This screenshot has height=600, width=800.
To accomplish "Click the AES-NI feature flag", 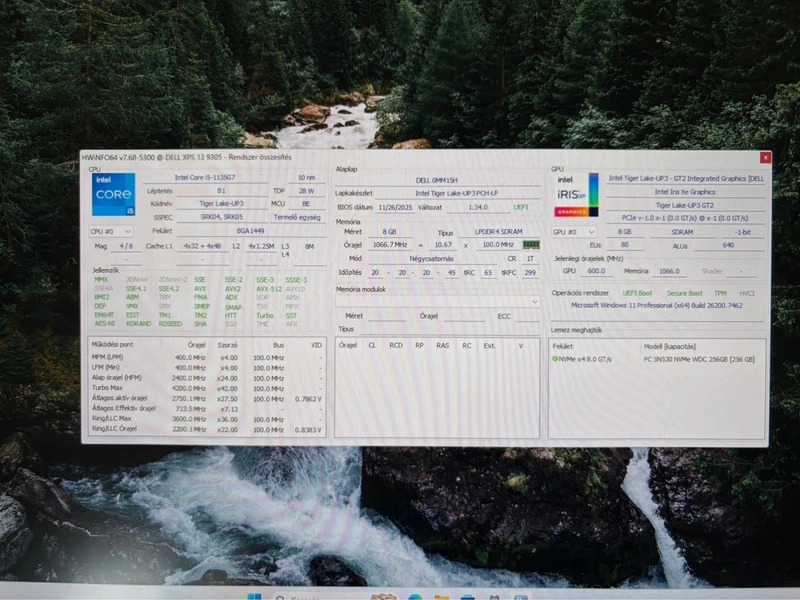I will pos(105,324).
